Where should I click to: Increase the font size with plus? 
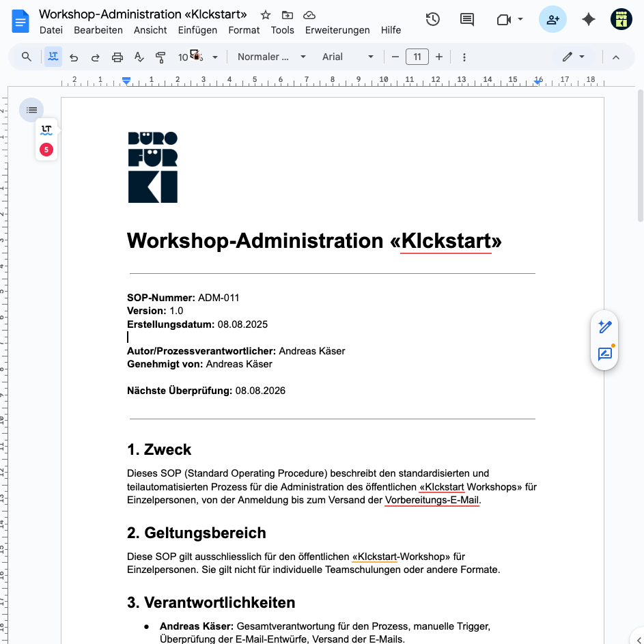pos(439,57)
